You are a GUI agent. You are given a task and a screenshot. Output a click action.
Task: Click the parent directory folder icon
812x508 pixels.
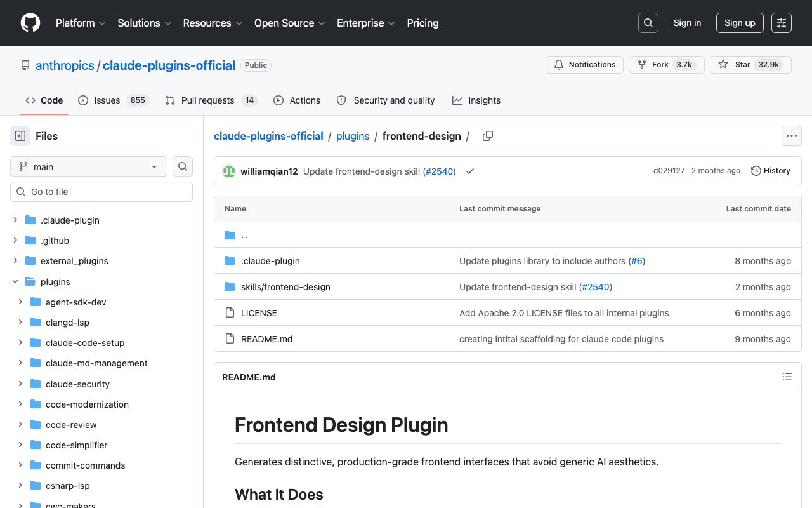(230, 235)
